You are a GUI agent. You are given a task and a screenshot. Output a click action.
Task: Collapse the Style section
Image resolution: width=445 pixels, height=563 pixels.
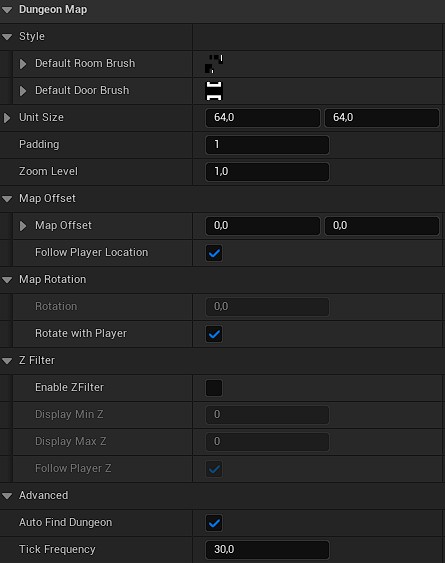[7, 37]
